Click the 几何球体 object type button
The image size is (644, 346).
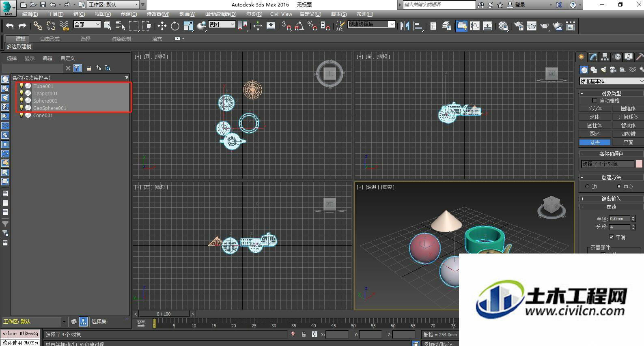point(628,117)
